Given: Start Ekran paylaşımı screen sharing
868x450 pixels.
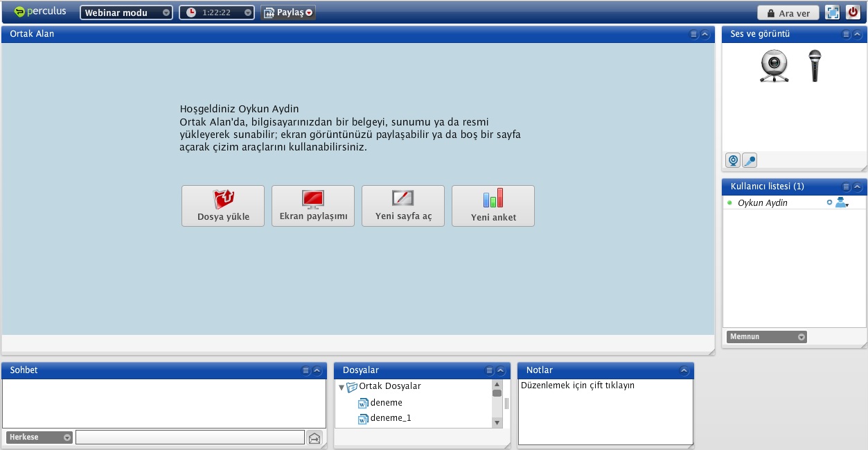Looking at the screenshot, I should [313, 206].
